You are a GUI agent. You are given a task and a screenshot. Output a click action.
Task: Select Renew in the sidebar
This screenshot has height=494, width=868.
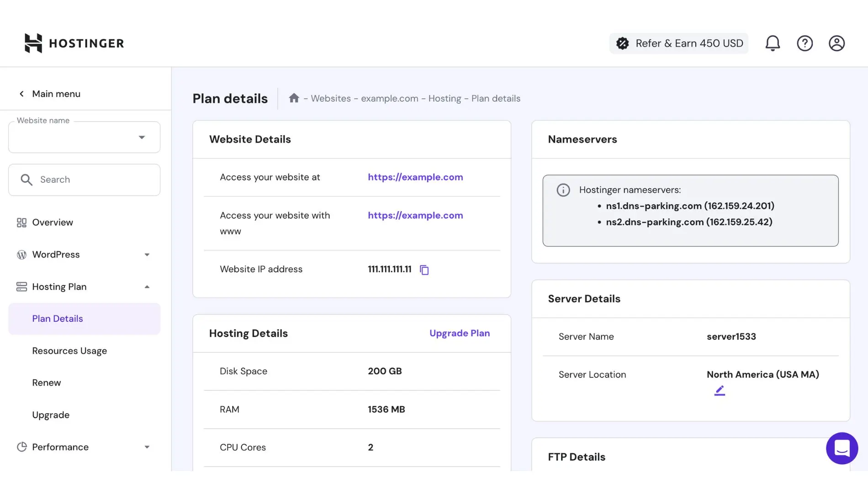coord(46,382)
